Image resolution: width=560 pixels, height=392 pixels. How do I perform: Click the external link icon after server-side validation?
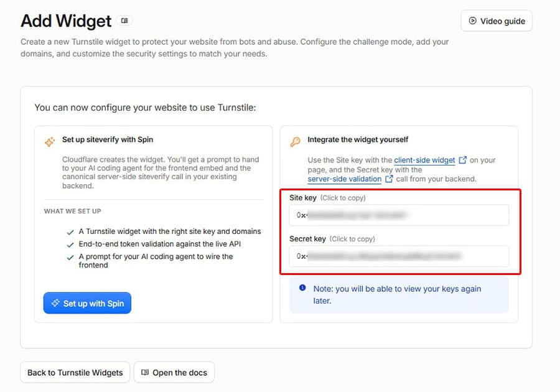click(389, 179)
